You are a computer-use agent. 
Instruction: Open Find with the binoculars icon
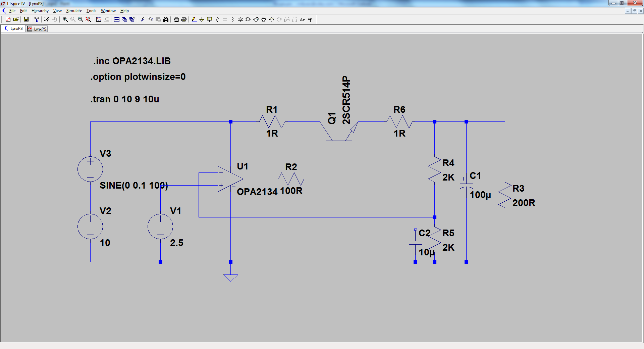pyautogui.click(x=166, y=19)
